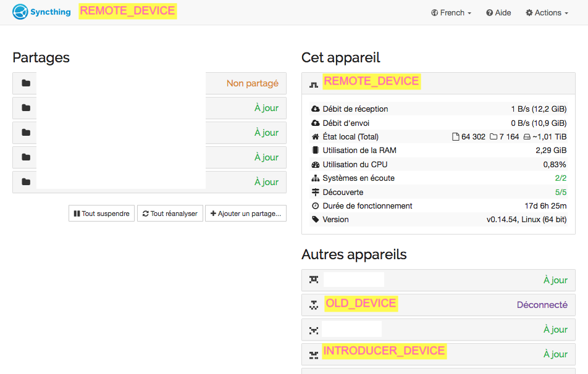
Task: Click the folder icon in the Non partagé row
Action: pyautogui.click(x=26, y=83)
